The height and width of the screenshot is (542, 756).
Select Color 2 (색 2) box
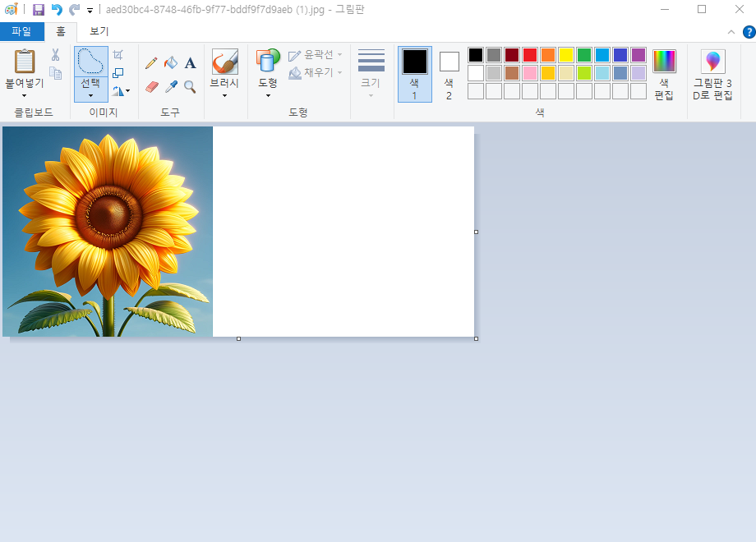tap(449, 74)
